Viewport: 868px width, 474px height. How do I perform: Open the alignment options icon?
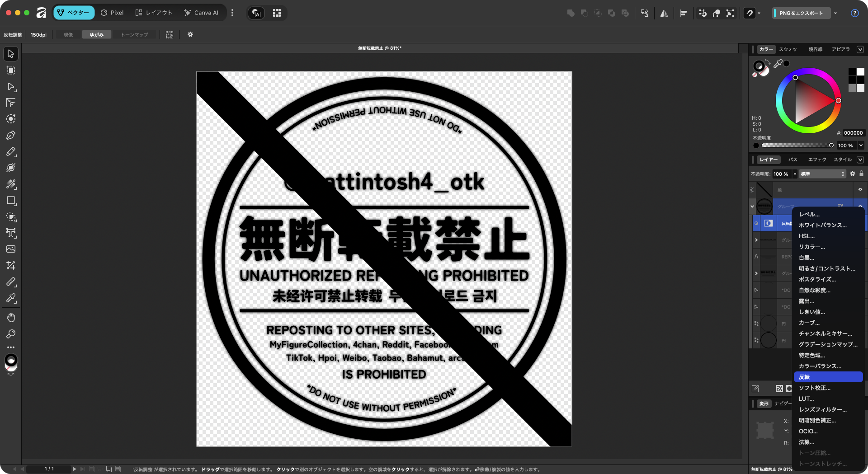coord(684,13)
